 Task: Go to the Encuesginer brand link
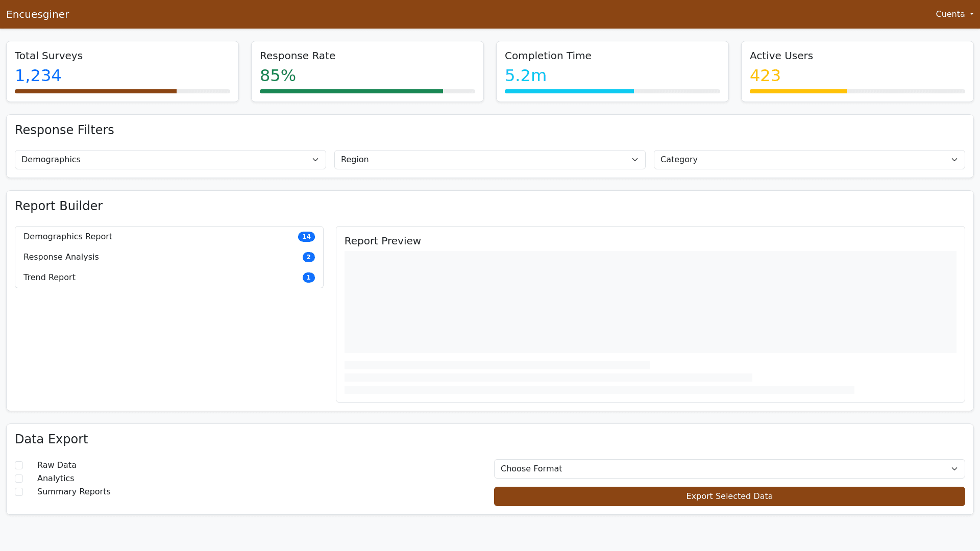(x=38, y=14)
